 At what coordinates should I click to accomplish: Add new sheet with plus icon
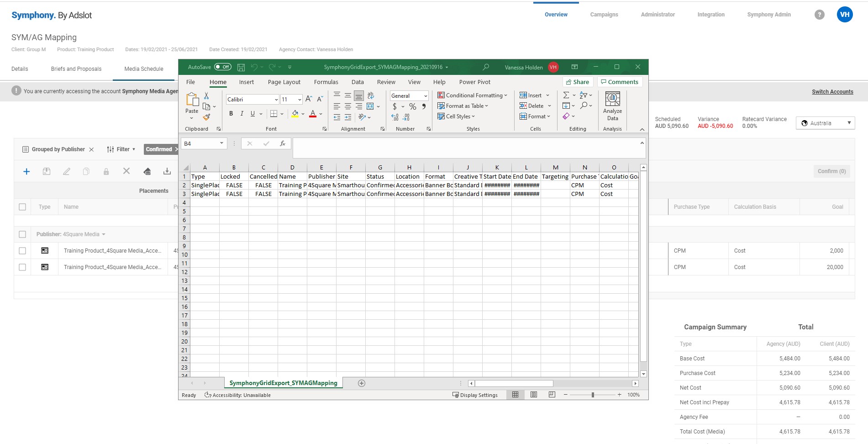[362, 383]
